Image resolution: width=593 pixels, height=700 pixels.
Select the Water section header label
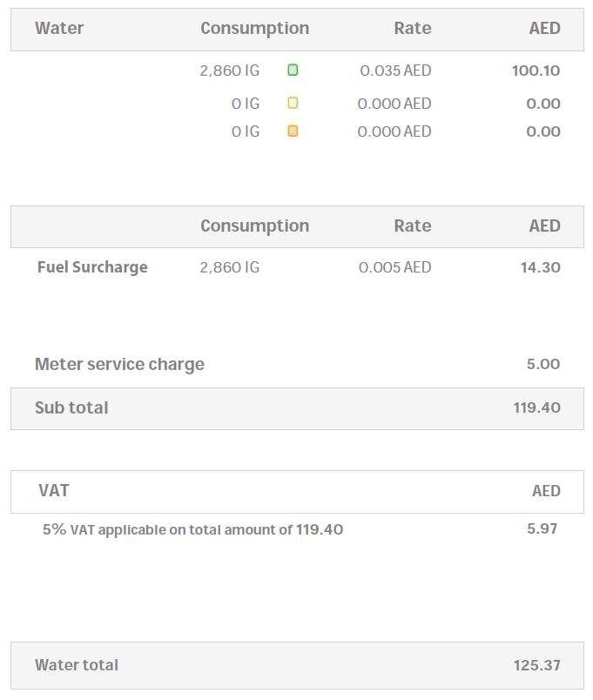coord(59,28)
